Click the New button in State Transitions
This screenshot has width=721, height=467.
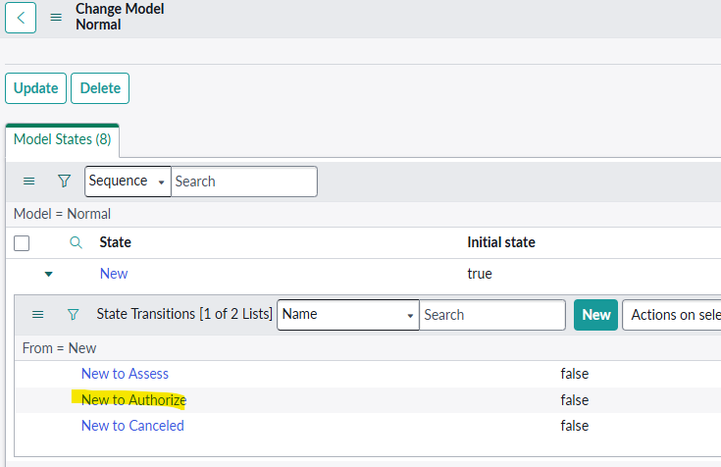coord(595,314)
